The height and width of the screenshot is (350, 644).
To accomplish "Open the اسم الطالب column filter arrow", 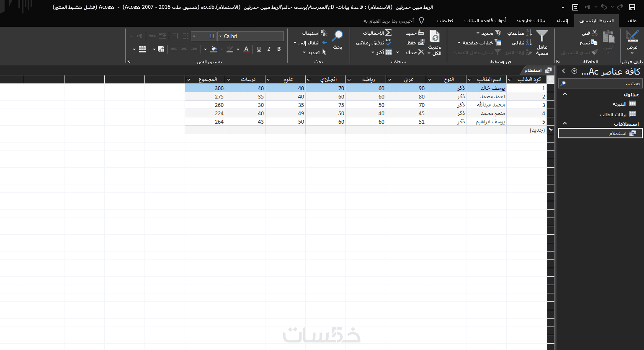I will [x=469, y=80].
